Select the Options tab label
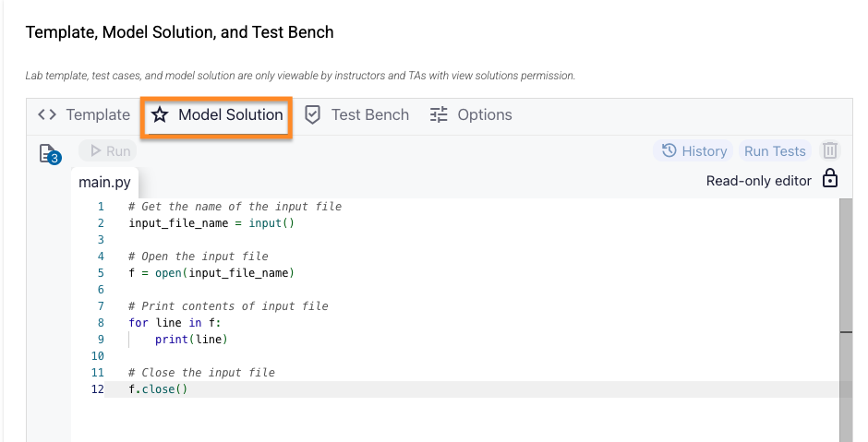The width and height of the screenshot is (868, 442). click(484, 115)
